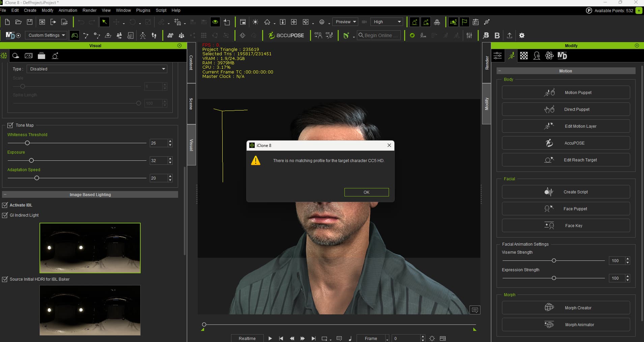The image size is (644, 342).
Task: Click OK in the iClone 8 dialog
Action: click(366, 192)
